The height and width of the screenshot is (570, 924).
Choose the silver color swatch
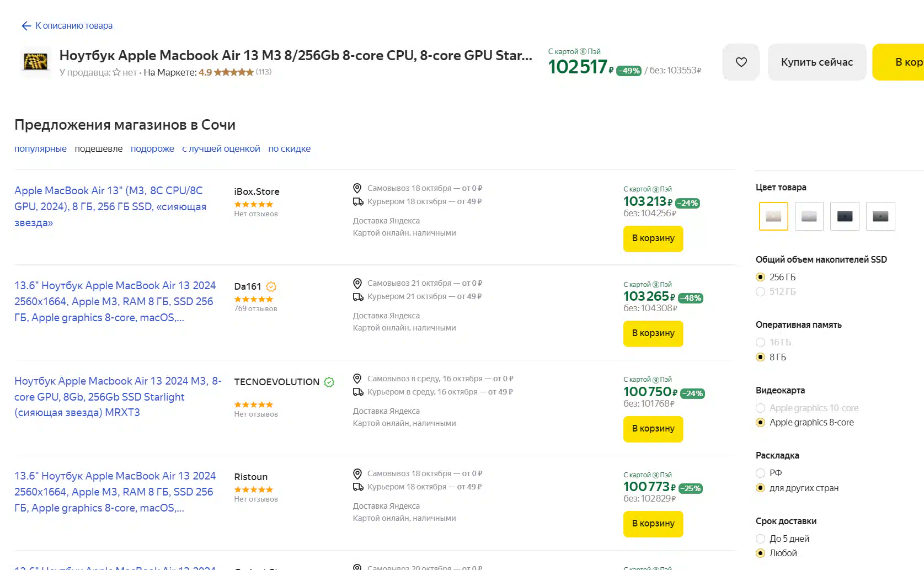pos(809,216)
